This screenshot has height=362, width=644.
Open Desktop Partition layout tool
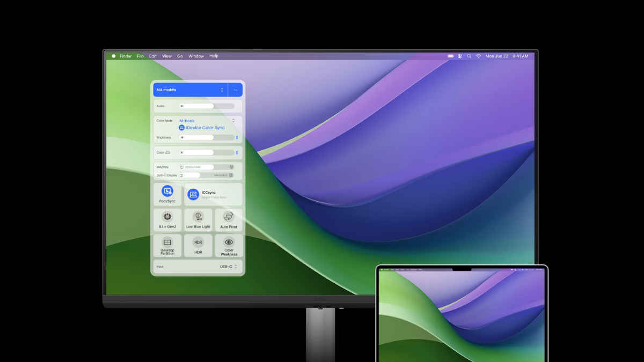167,242
